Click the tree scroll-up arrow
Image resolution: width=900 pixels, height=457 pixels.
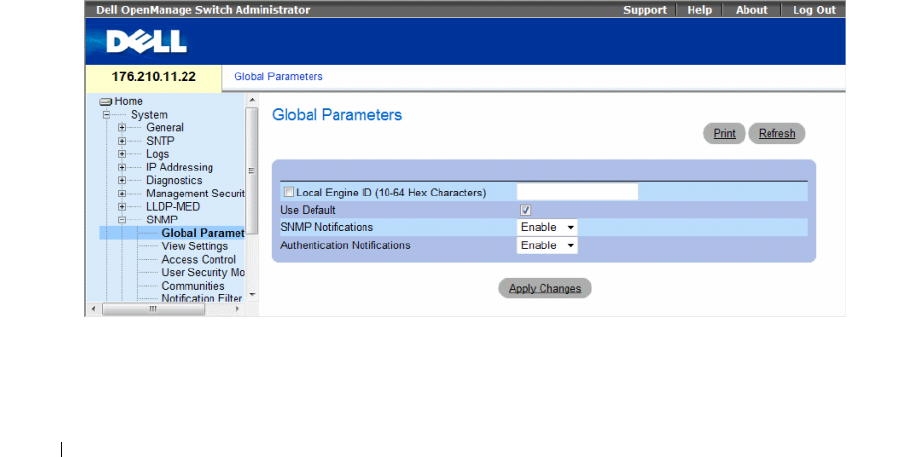pos(252,100)
